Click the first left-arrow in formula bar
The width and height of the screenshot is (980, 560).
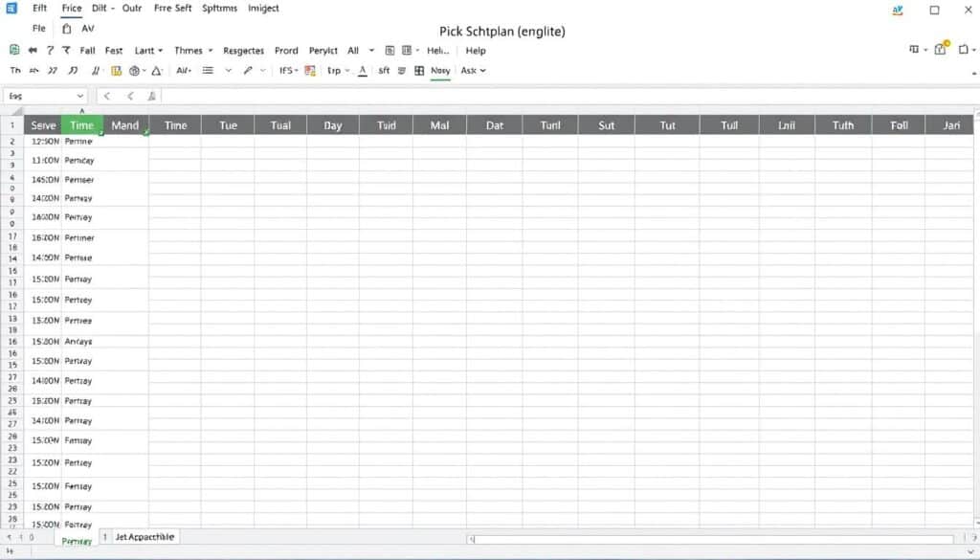pos(107,97)
